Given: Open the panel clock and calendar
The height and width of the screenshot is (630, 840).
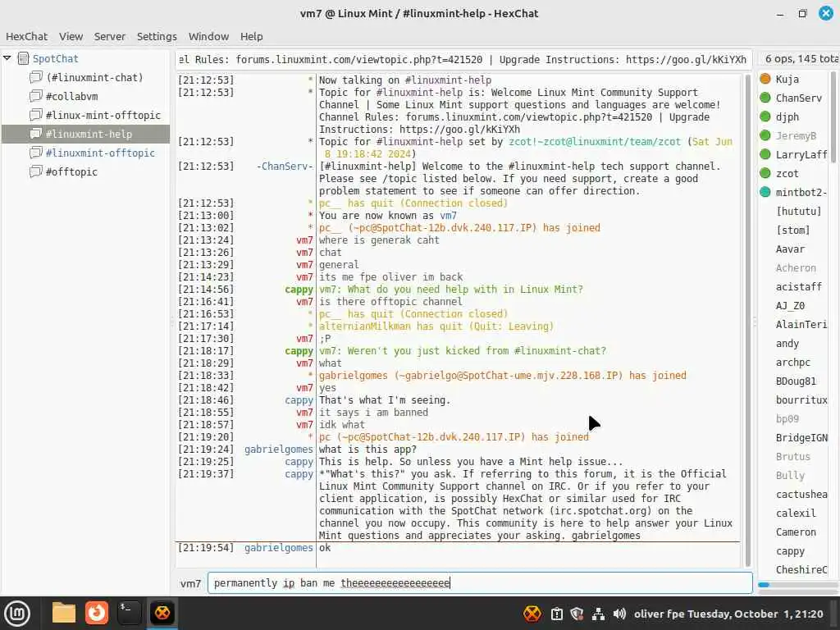Looking at the screenshot, I should (x=728, y=614).
